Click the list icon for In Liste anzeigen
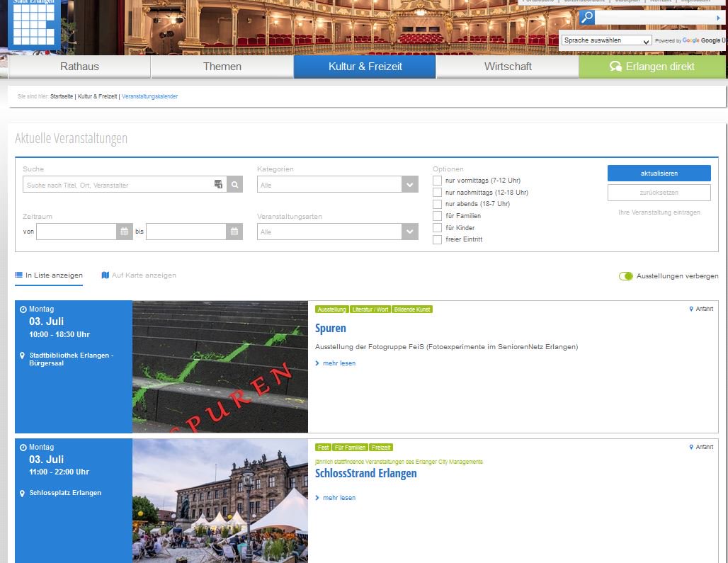This screenshot has height=563, width=728. pyautogui.click(x=18, y=275)
